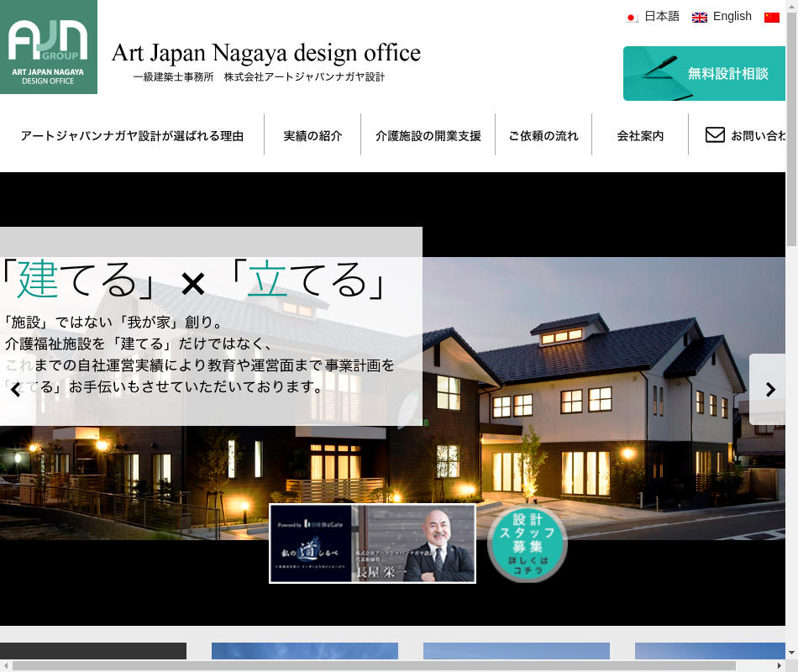Click the AJN Group logo
The width and height of the screenshot is (798, 672).
pos(48,47)
